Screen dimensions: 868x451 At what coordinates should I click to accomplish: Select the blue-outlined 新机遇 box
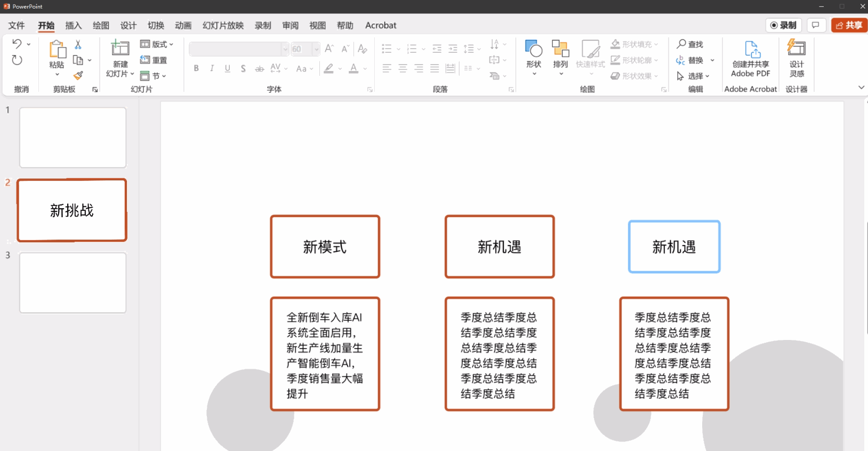(674, 247)
